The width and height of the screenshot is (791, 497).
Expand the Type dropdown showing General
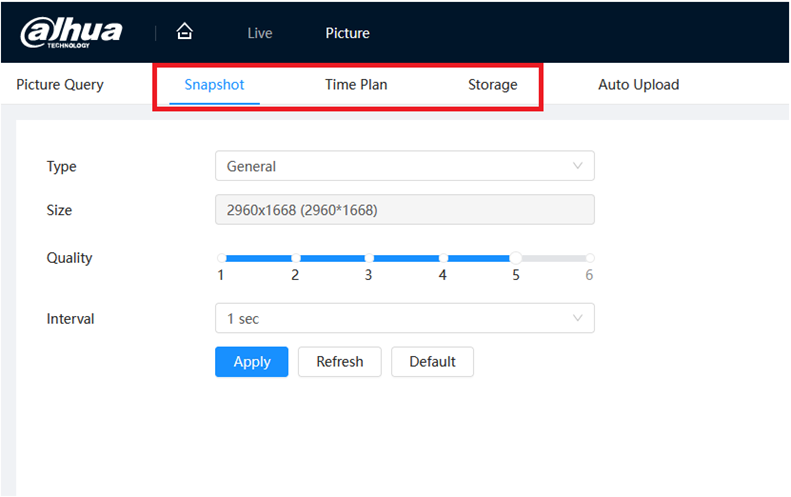(404, 166)
